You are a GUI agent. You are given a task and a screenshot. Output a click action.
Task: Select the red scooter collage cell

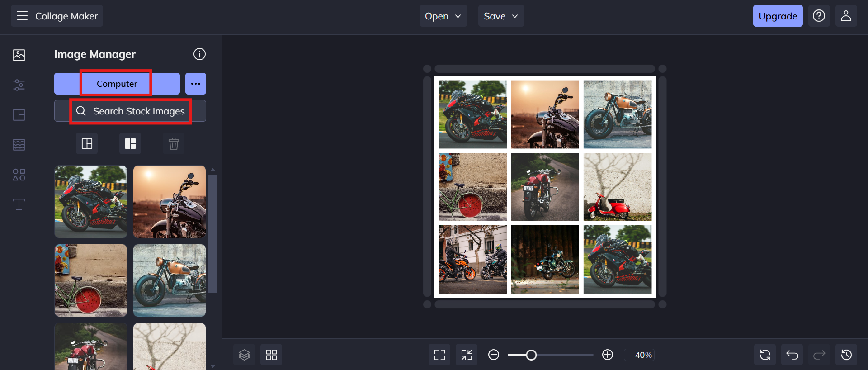(x=618, y=187)
